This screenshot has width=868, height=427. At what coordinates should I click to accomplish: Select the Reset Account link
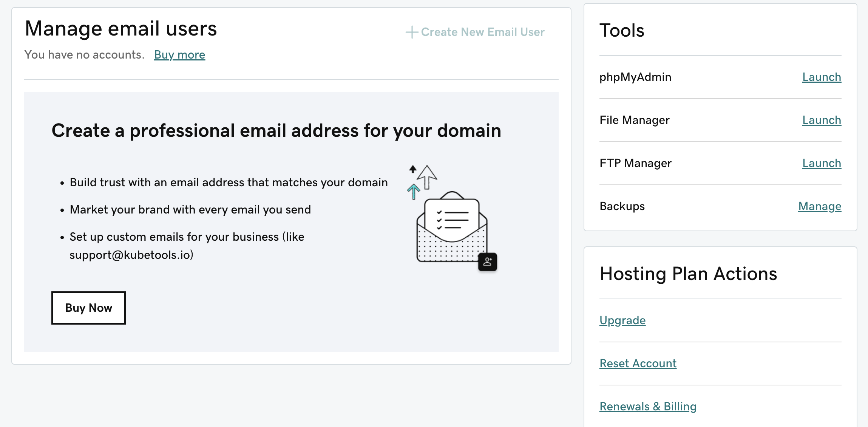[x=638, y=364]
